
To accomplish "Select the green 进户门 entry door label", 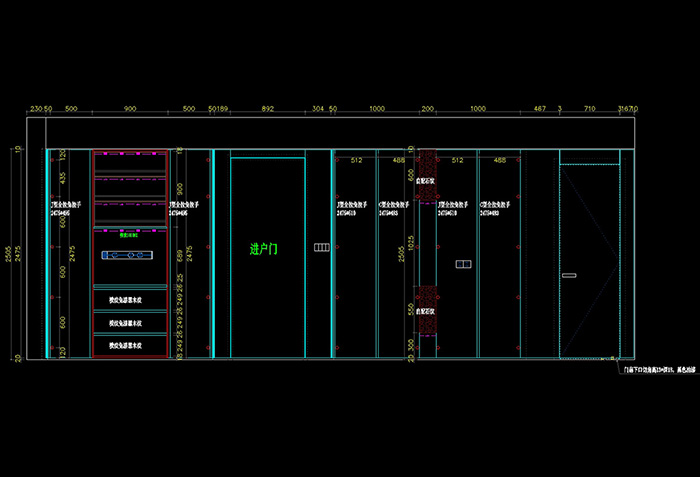I will [x=264, y=249].
